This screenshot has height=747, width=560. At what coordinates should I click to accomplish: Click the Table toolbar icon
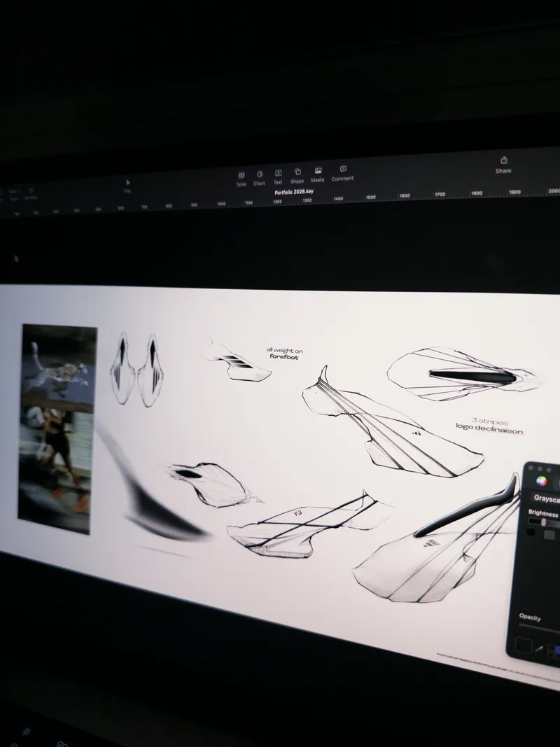(x=241, y=179)
